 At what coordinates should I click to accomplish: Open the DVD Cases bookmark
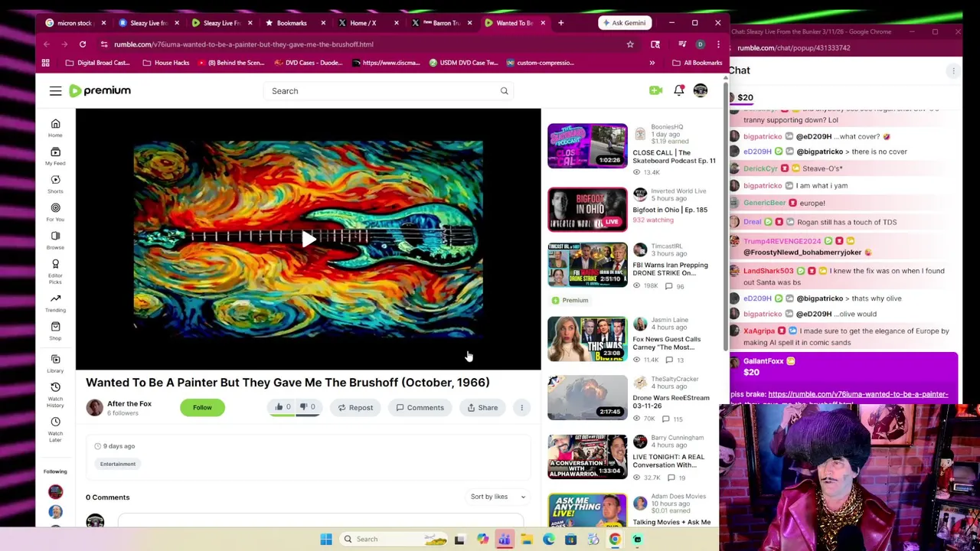pos(309,63)
